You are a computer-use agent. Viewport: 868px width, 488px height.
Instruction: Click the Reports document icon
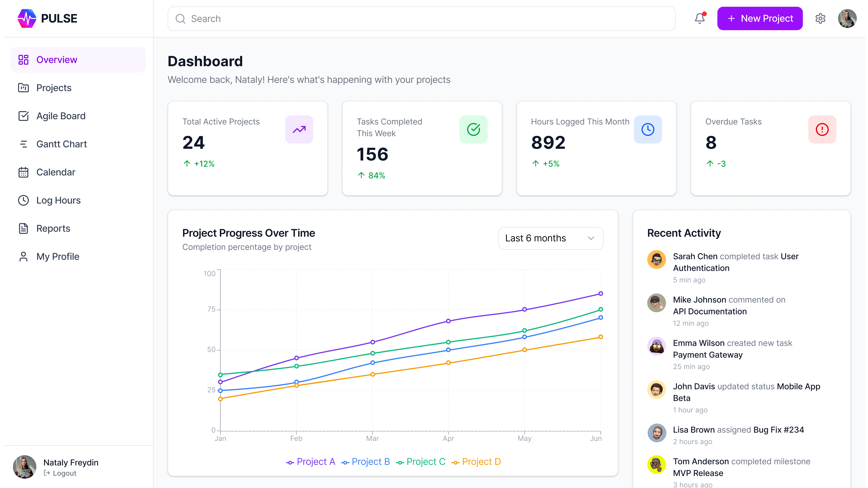point(23,228)
